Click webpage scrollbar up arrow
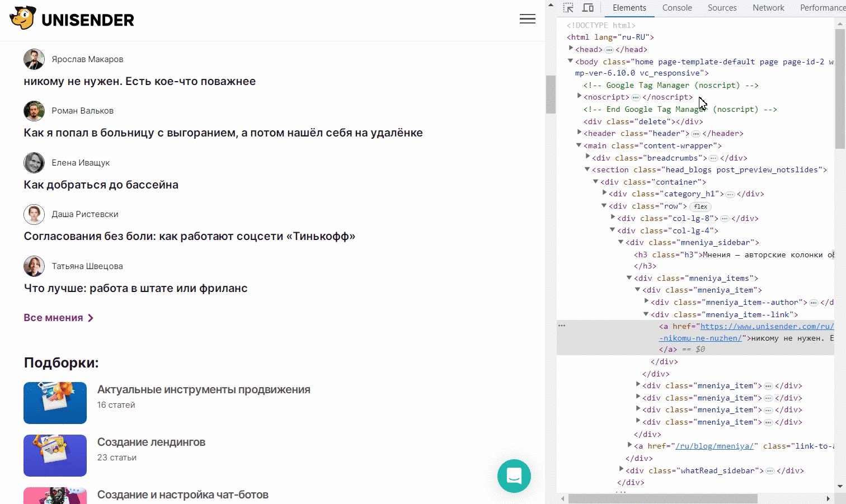 (x=551, y=5)
